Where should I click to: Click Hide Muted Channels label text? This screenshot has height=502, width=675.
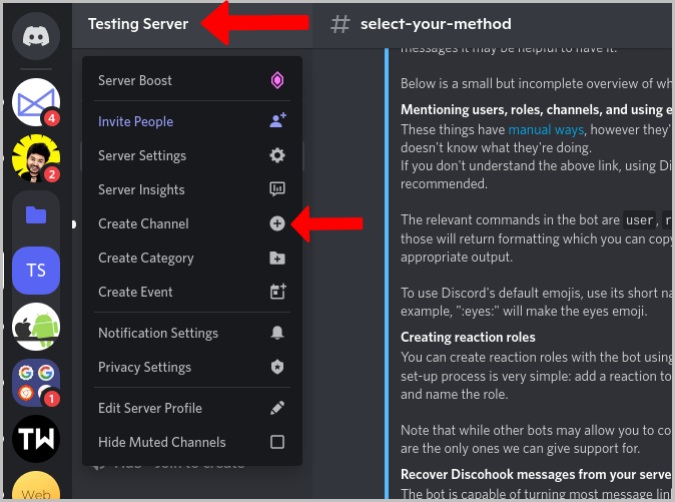point(162,442)
